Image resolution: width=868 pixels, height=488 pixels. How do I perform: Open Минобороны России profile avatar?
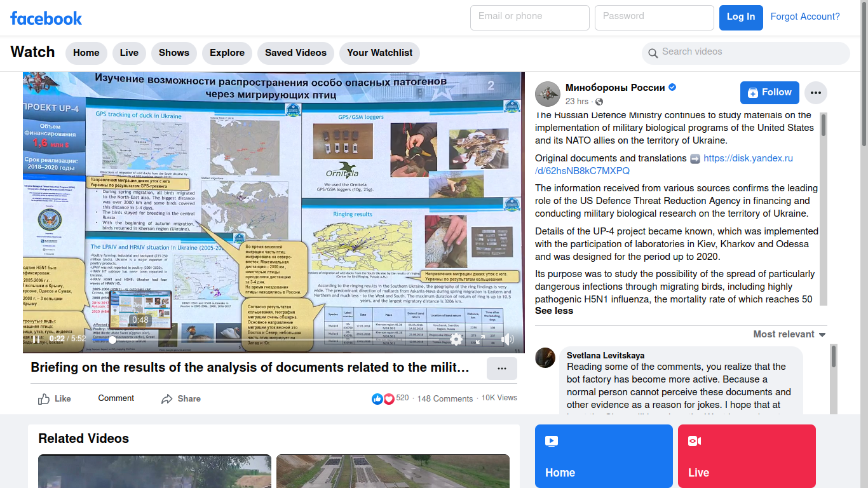click(547, 94)
